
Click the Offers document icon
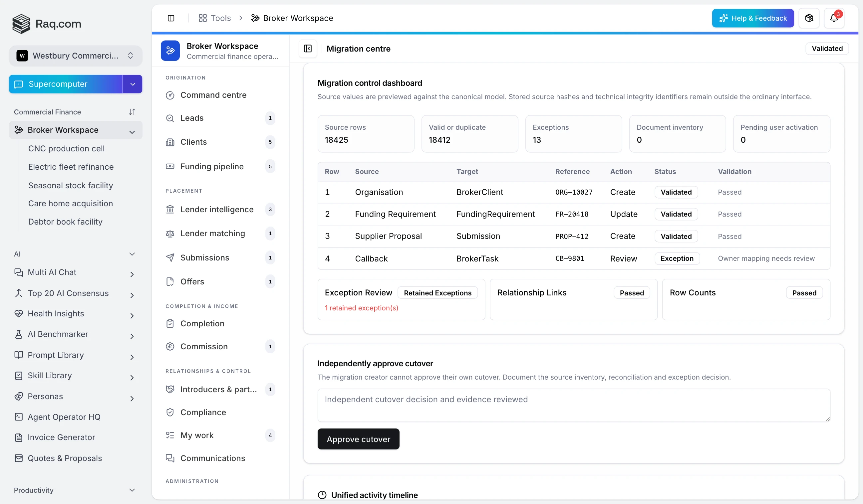coord(170,281)
